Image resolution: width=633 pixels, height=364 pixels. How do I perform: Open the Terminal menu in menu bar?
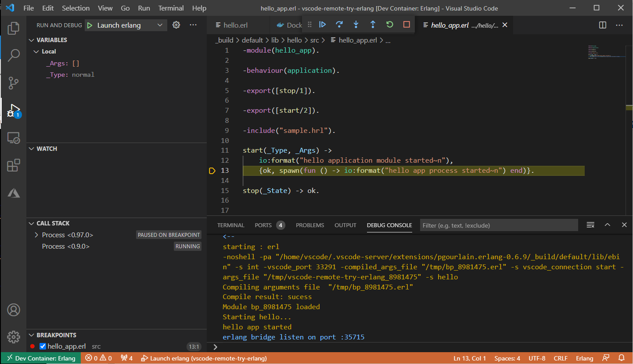tap(171, 8)
